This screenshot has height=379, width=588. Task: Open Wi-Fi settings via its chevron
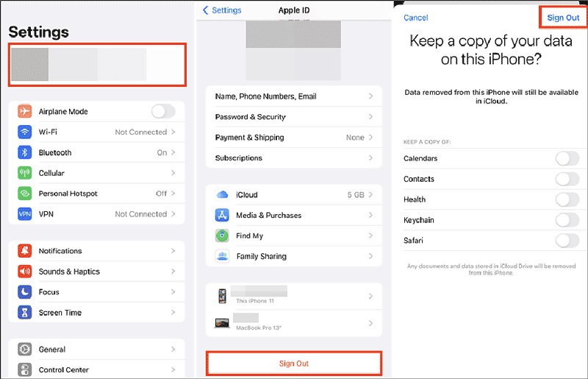173,132
